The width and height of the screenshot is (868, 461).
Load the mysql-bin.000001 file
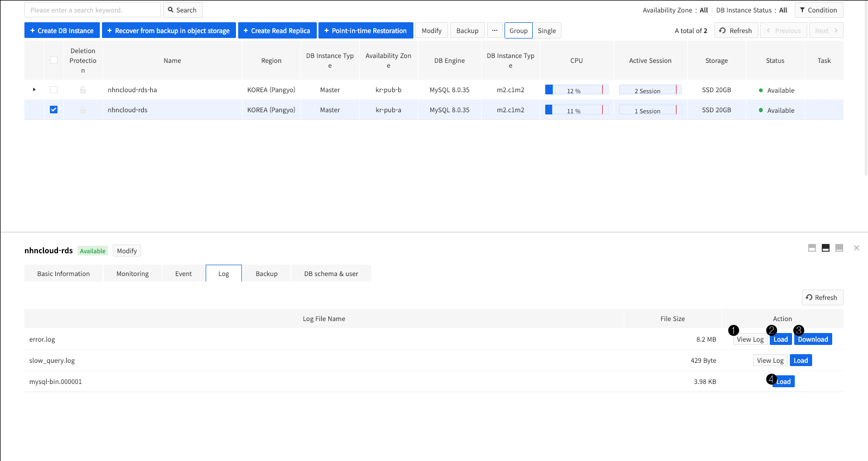click(783, 381)
